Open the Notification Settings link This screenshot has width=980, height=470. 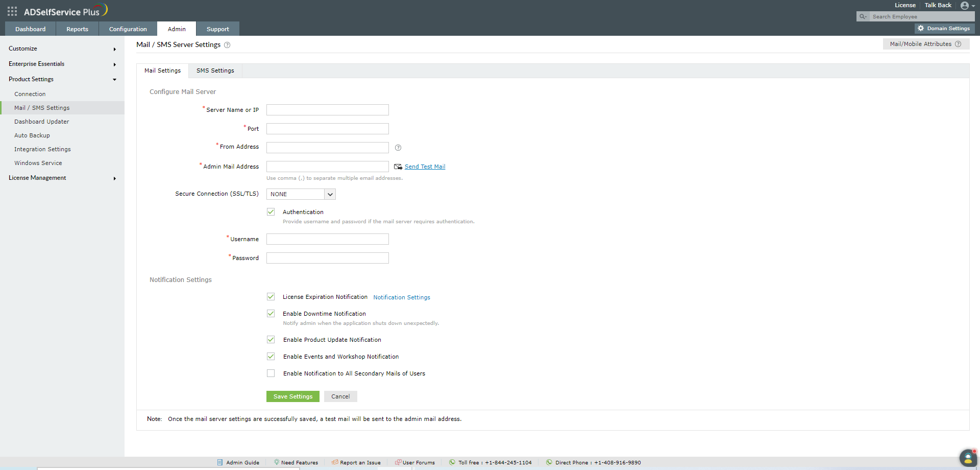[401, 297]
